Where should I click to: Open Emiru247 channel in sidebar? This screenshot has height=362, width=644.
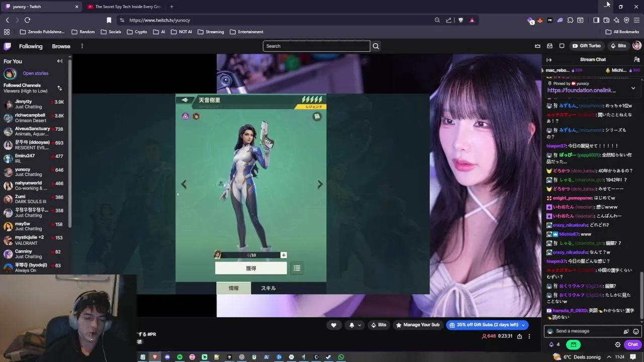click(x=34, y=158)
